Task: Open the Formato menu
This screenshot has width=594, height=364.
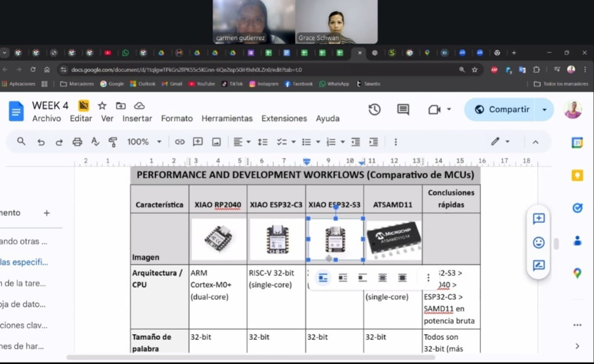Action: pos(177,119)
